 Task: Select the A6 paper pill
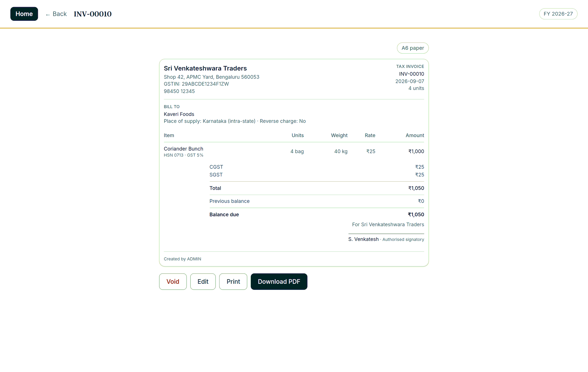413,48
